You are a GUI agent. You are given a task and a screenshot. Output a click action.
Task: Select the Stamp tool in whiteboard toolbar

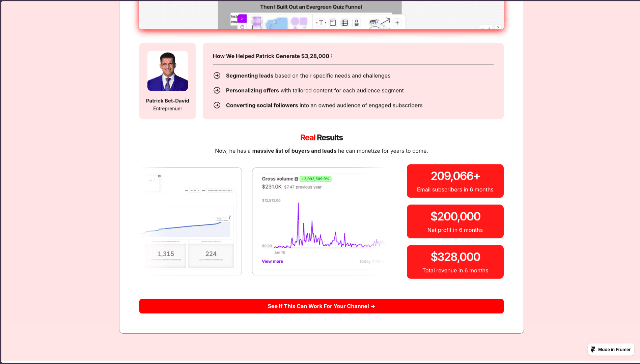(x=357, y=23)
